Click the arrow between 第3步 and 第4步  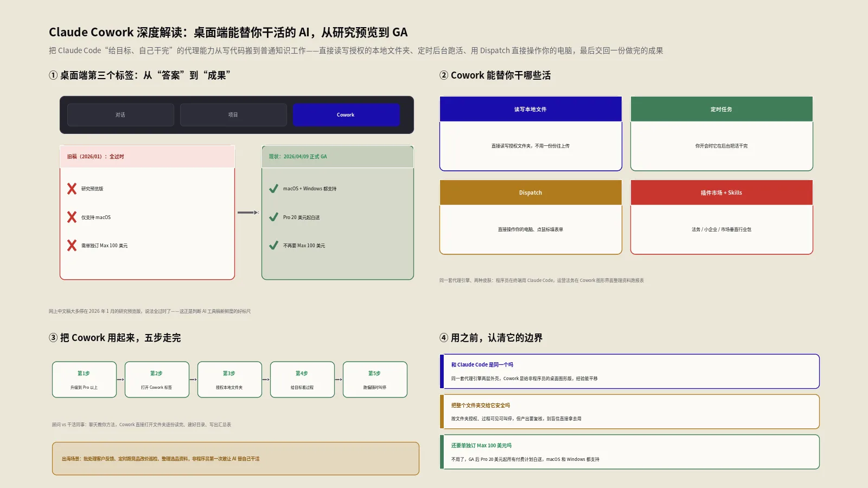tap(266, 380)
